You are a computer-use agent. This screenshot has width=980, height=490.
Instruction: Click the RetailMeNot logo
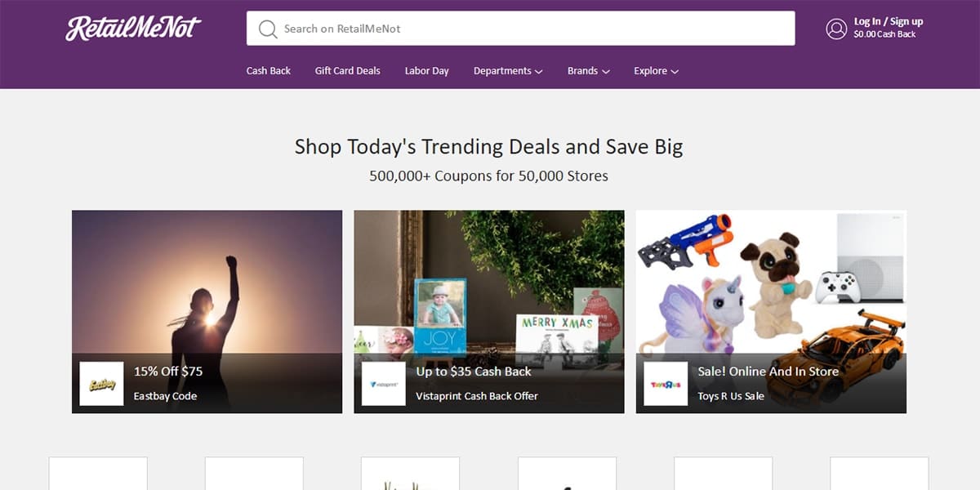tap(133, 28)
